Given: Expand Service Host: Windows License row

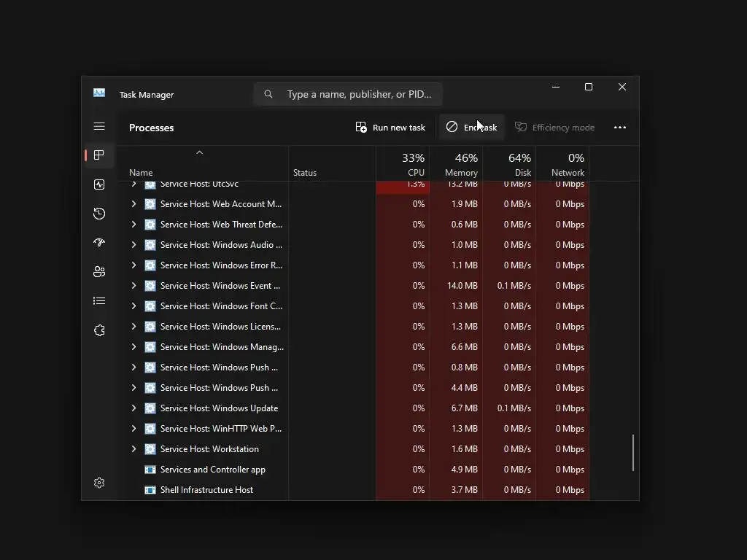Looking at the screenshot, I should [x=134, y=327].
